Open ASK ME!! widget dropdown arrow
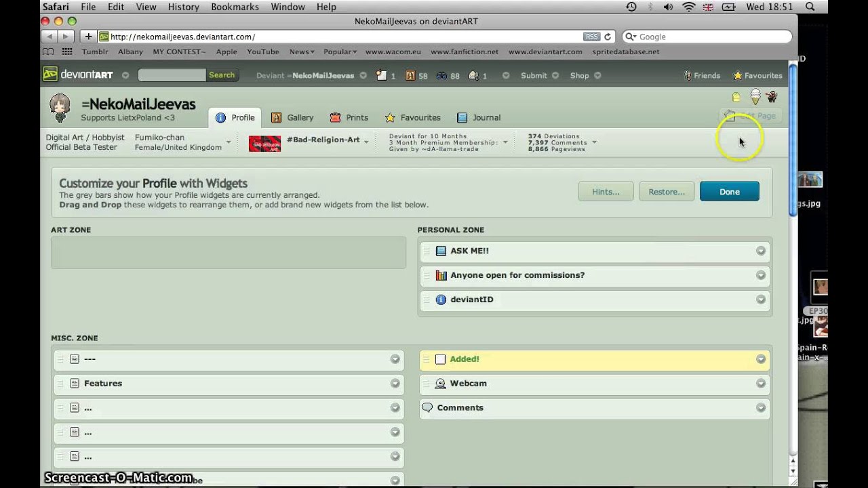This screenshot has height=488, width=868. point(761,251)
